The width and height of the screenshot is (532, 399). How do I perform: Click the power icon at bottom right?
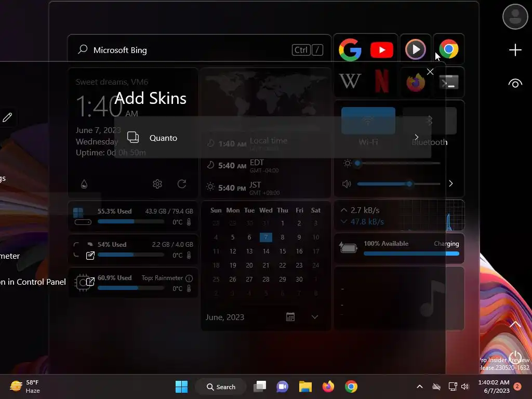[515, 357]
